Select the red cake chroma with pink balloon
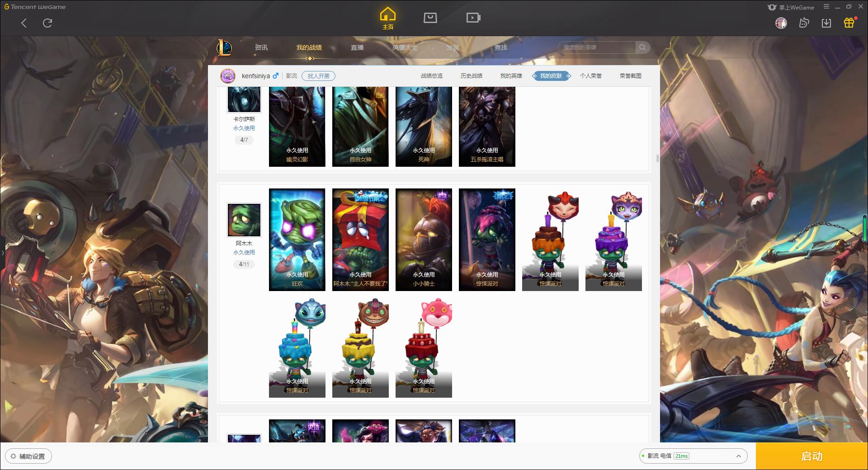The height and width of the screenshot is (470, 868). pos(424,347)
